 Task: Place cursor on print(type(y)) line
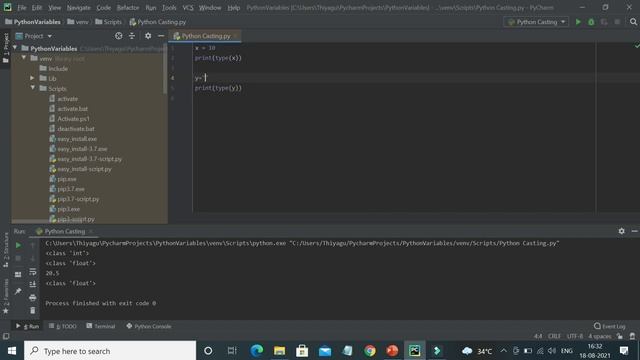pyautogui.click(x=218, y=88)
